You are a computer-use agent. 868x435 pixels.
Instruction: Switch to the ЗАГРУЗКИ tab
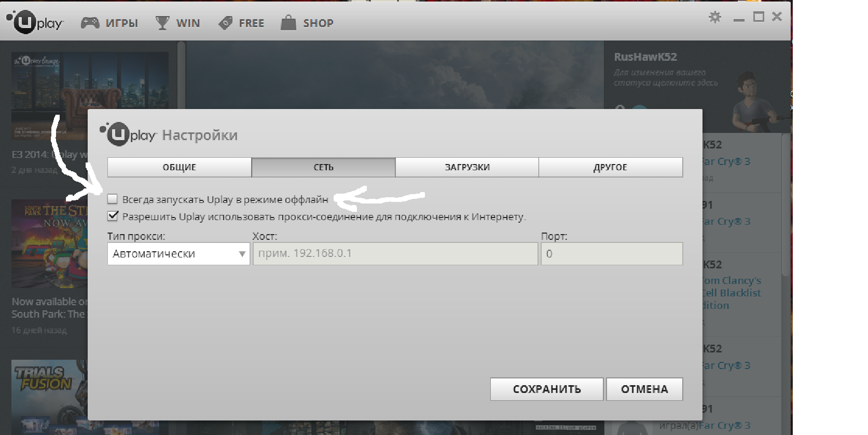pos(467,167)
